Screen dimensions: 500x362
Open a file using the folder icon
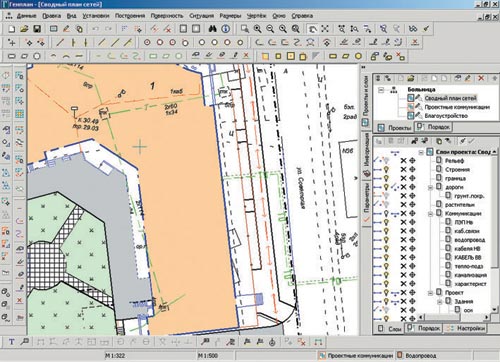[x=24, y=29]
